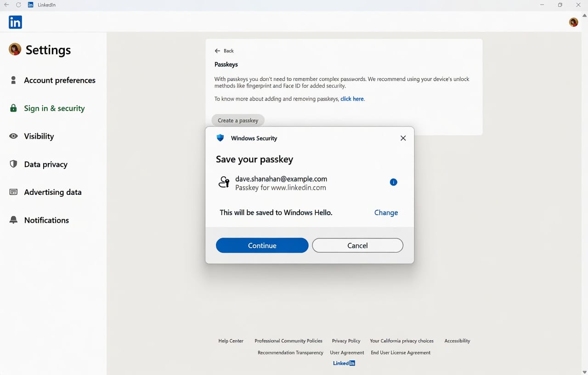Select the lock icon beside Sign in & security
The image size is (588, 375).
[x=14, y=108]
